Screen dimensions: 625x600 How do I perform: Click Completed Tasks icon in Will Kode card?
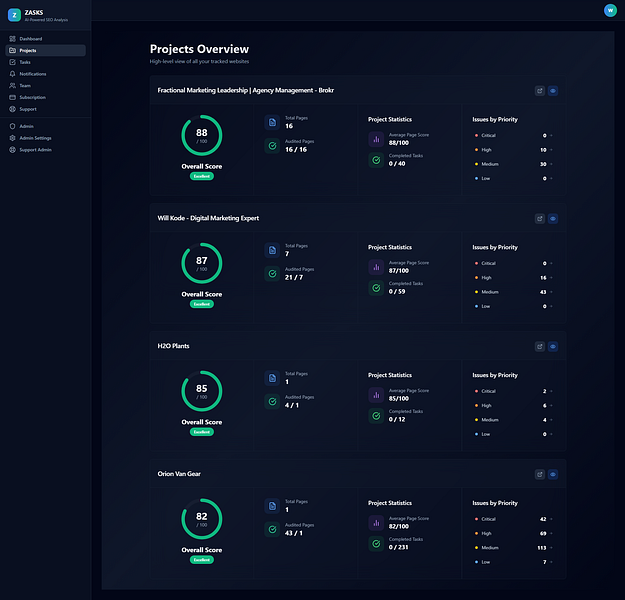click(376, 288)
